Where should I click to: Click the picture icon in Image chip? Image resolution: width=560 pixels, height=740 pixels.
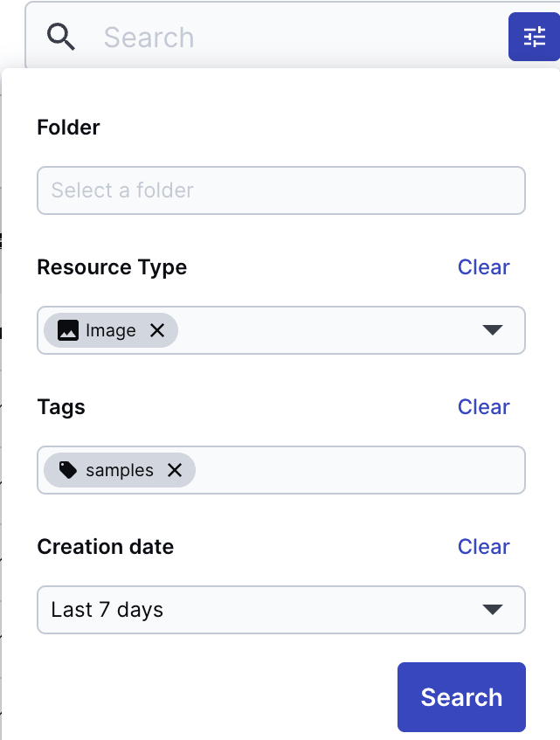(x=68, y=330)
